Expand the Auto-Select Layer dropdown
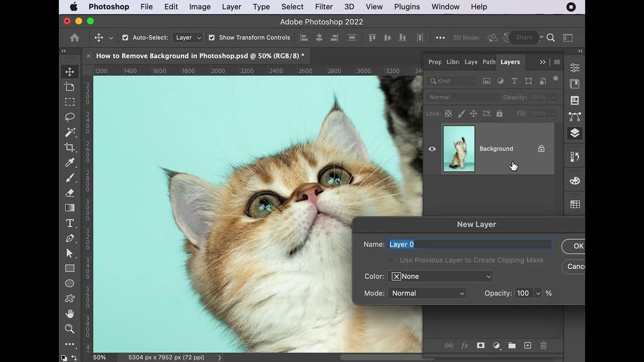Viewport: 644px width, 362px height. point(188,38)
